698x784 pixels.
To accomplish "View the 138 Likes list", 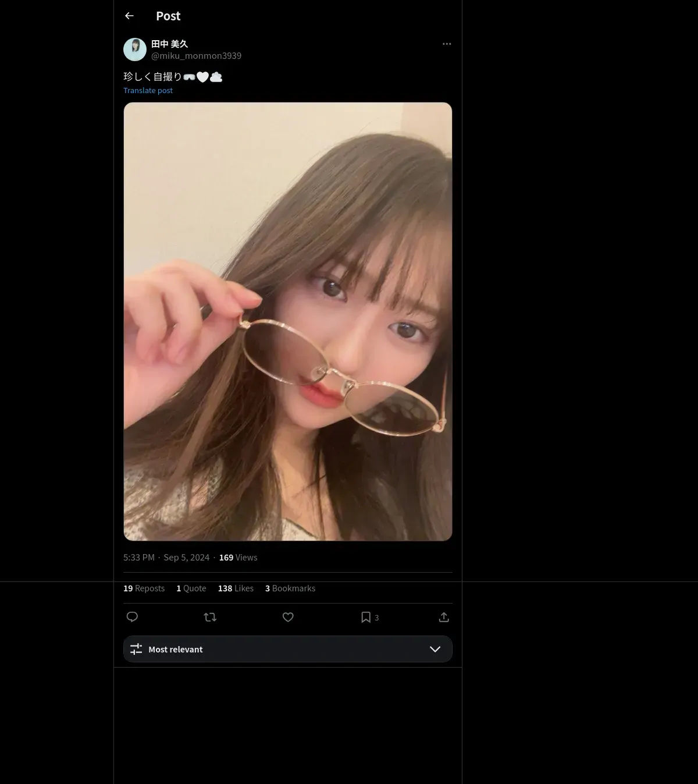I will click(x=236, y=588).
